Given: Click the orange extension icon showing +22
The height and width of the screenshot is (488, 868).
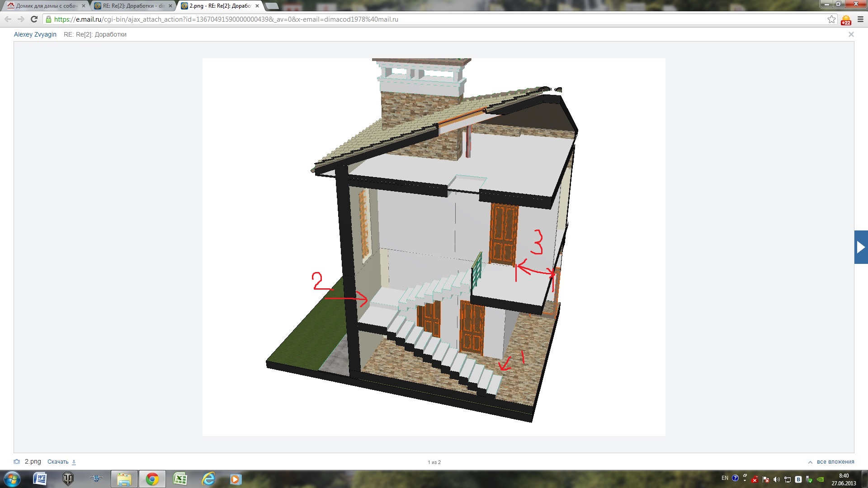Looking at the screenshot, I should [x=846, y=20].
